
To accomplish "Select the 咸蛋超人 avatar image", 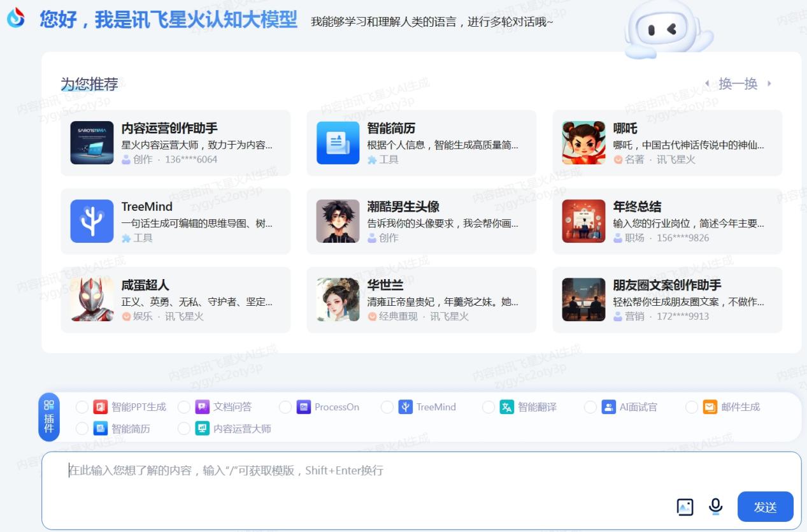I will (x=92, y=299).
